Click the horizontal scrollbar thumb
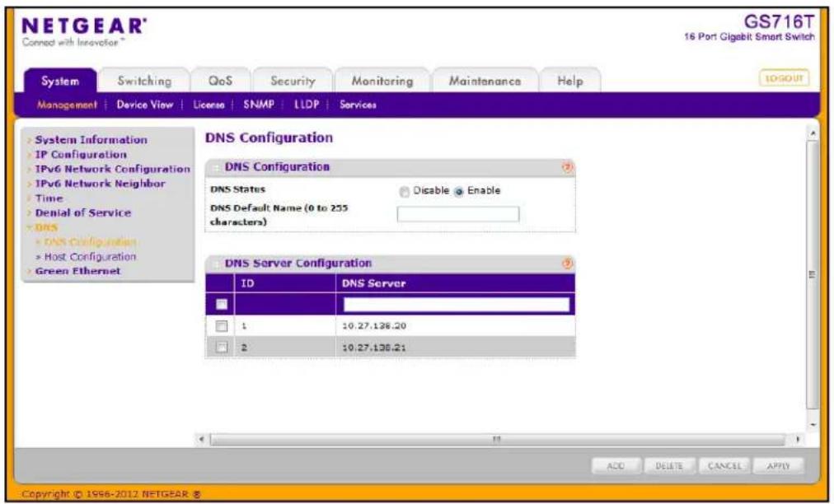This screenshot has height=504, width=834. (497, 439)
